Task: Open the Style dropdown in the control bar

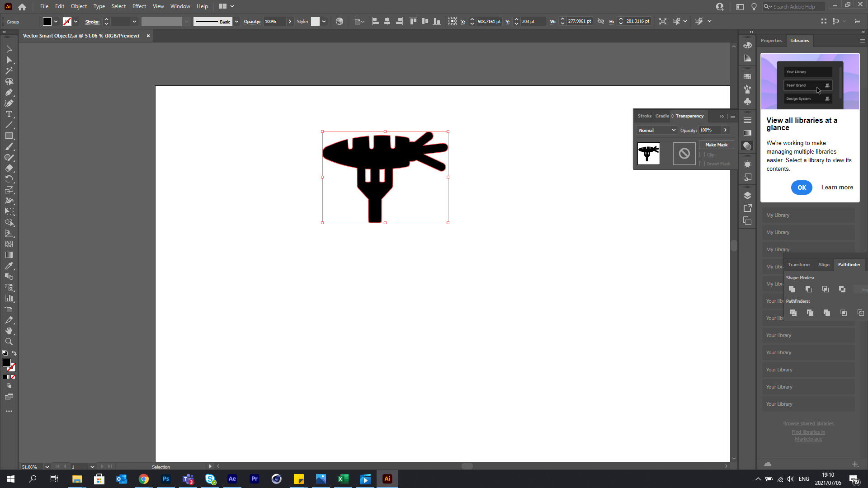Action: coord(324,21)
